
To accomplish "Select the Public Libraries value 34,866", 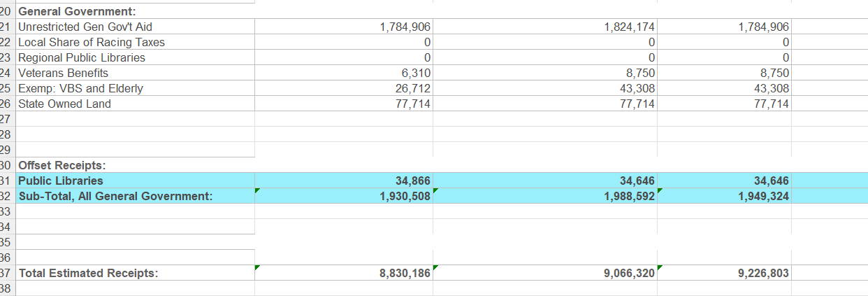I will click(x=412, y=181).
